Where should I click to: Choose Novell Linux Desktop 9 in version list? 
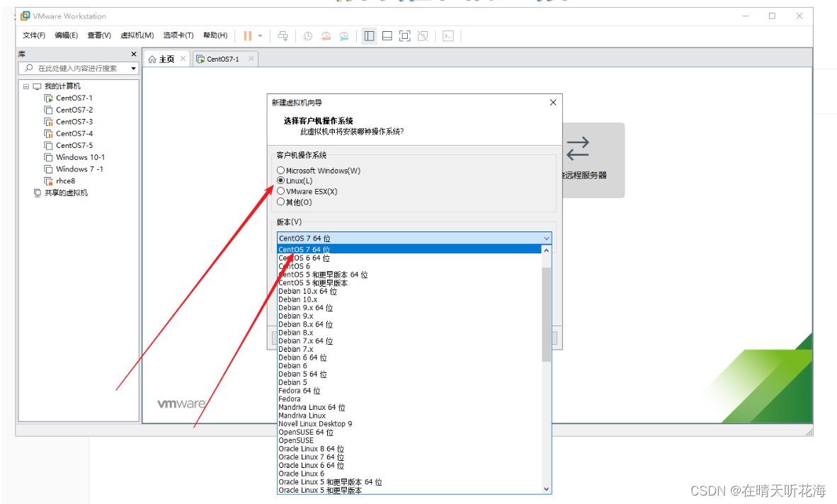[409, 423]
